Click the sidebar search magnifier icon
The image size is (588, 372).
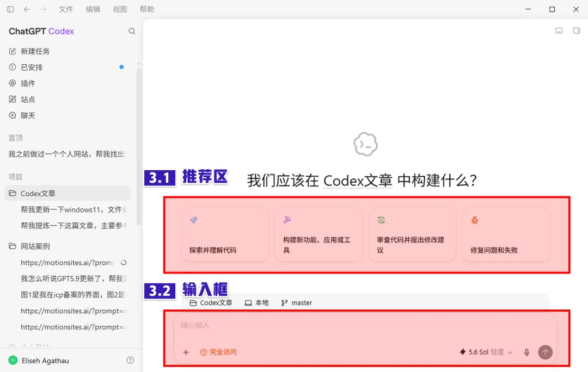pos(132,31)
